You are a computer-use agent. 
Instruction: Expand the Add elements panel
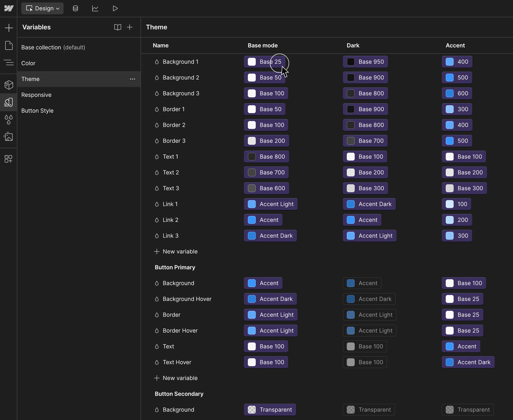9,27
